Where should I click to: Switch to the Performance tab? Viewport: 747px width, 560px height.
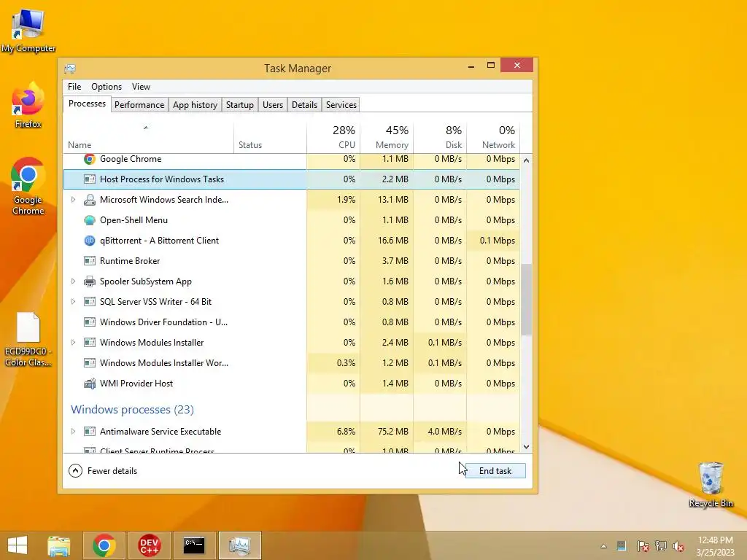click(139, 105)
